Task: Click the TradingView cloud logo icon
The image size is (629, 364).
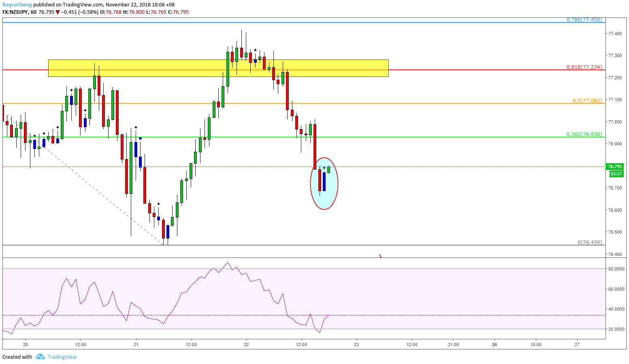Action: point(40,357)
